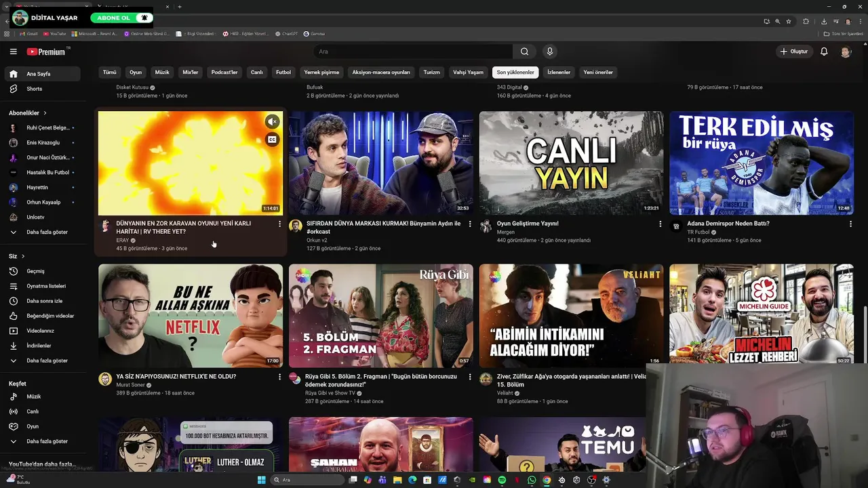Click the YouTube Premium logo
The width and height of the screenshot is (868, 488).
47,52
